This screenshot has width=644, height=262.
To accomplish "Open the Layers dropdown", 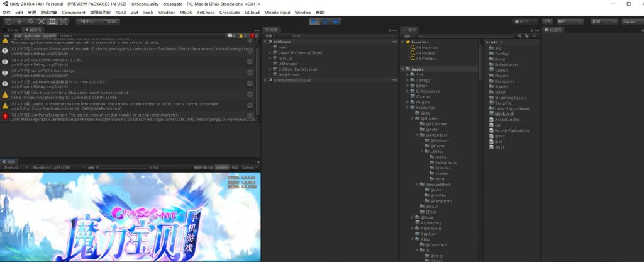I will pos(603,21).
